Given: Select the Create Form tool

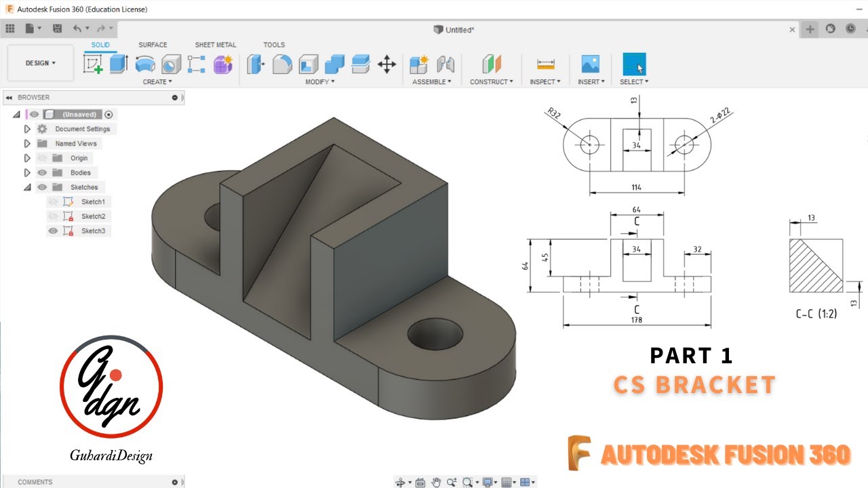Looking at the screenshot, I should click(223, 64).
